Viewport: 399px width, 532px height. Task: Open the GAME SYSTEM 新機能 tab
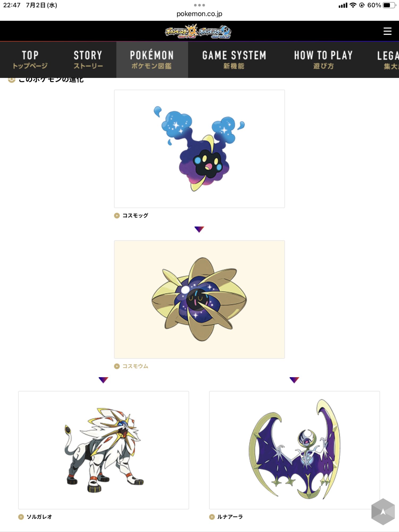(234, 60)
